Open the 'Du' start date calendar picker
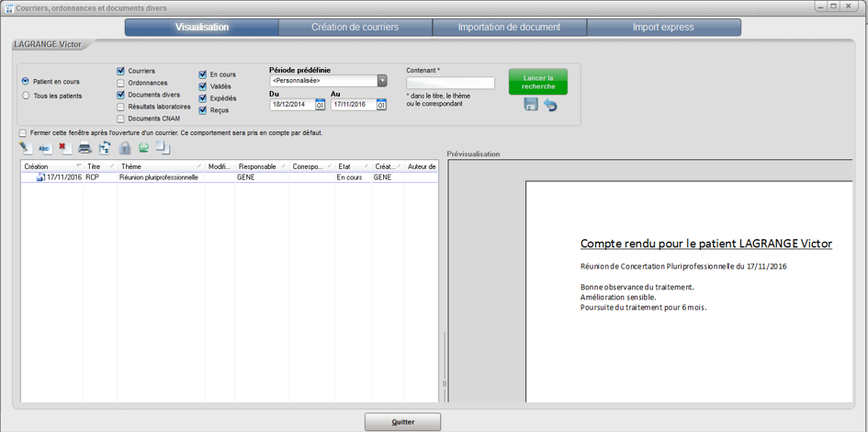 pyautogui.click(x=320, y=105)
